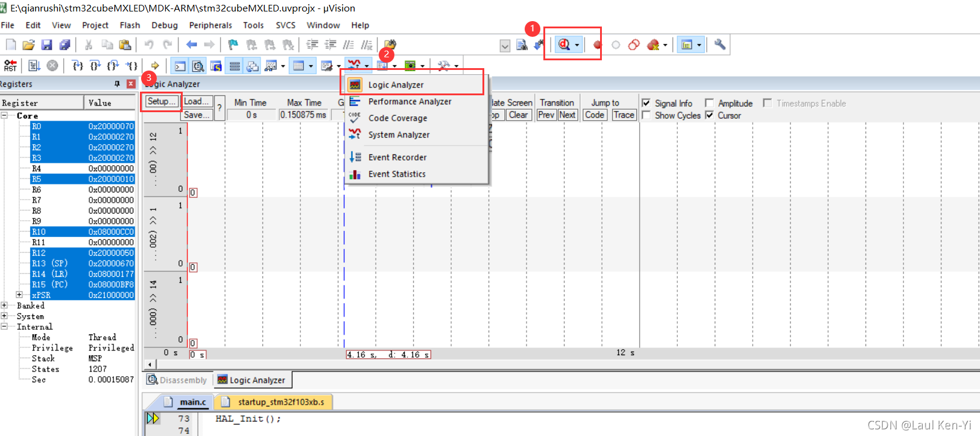Select Logic Analyzer from dropdown menu

click(x=396, y=85)
